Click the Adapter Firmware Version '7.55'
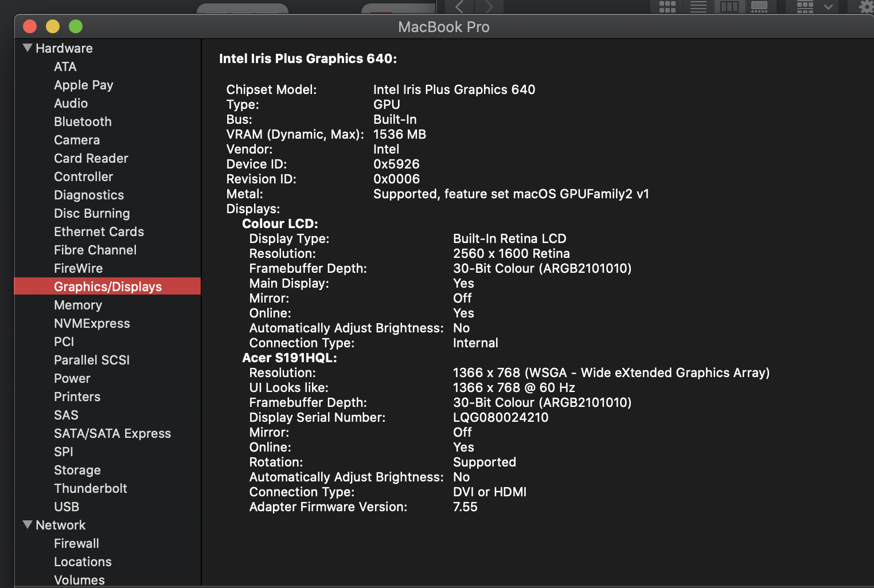Viewport: 874px width, 588px height. click(x=465, y=507)
